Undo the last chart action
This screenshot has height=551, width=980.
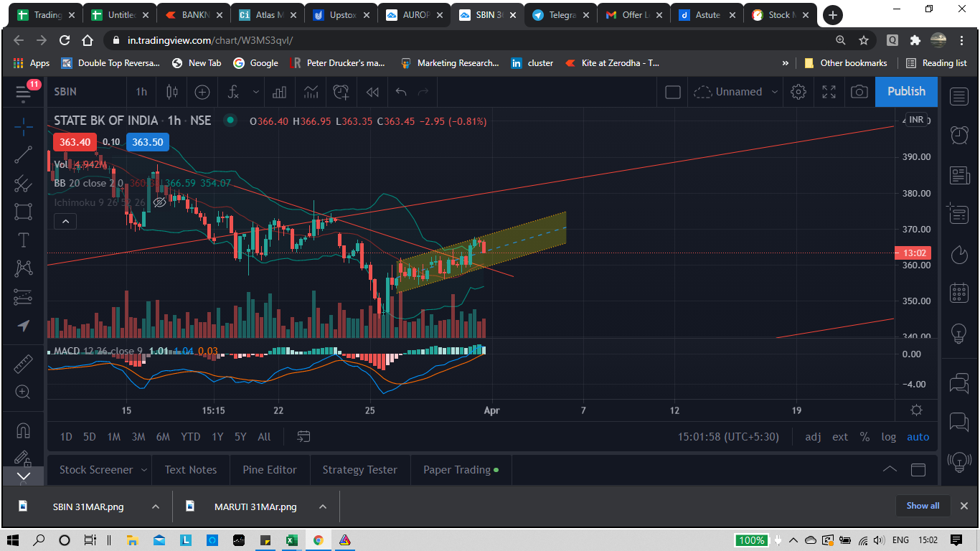(401, 92)
